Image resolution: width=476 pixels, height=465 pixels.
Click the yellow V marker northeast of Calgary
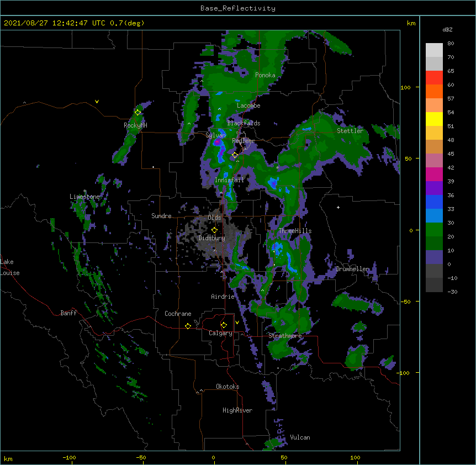(x=237, y=323)
